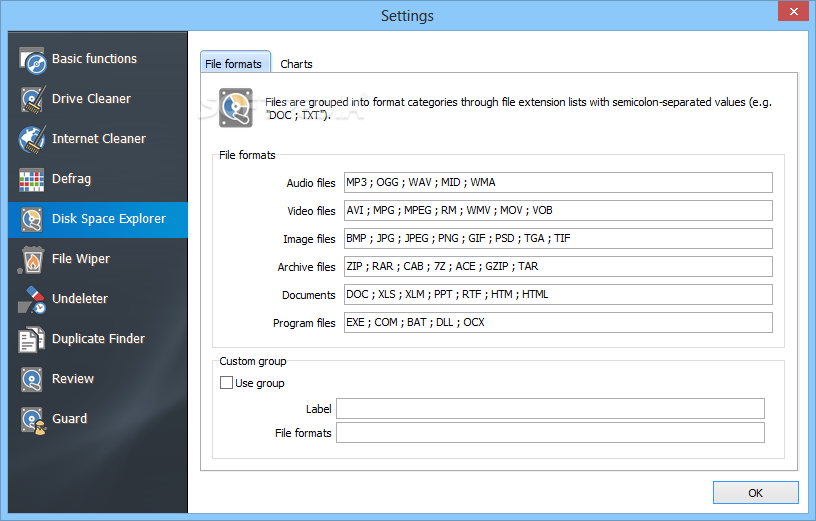This screenshot has height=521, width=816.
Task: Click the Audio files label
Action: pyautogui.click(x=311, y=183)
